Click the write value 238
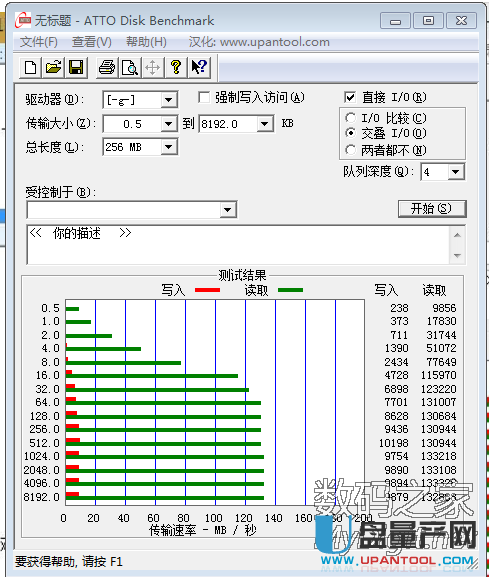The height and width of the screenshot is (577, 489). point(399,308)
